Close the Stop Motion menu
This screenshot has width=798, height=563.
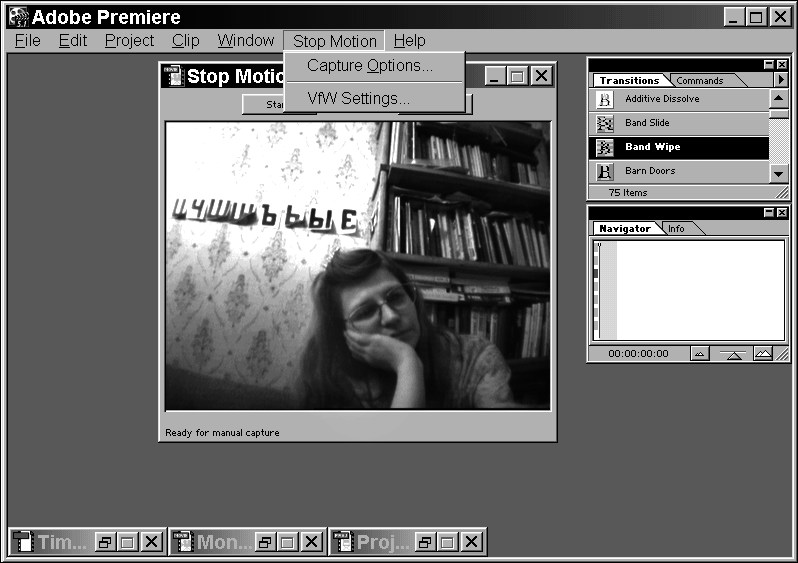coord(334,41)
